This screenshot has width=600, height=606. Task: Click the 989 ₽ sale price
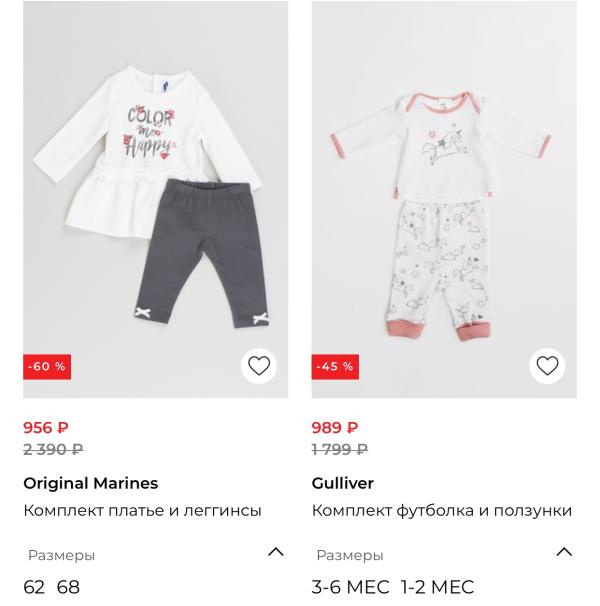335,427
